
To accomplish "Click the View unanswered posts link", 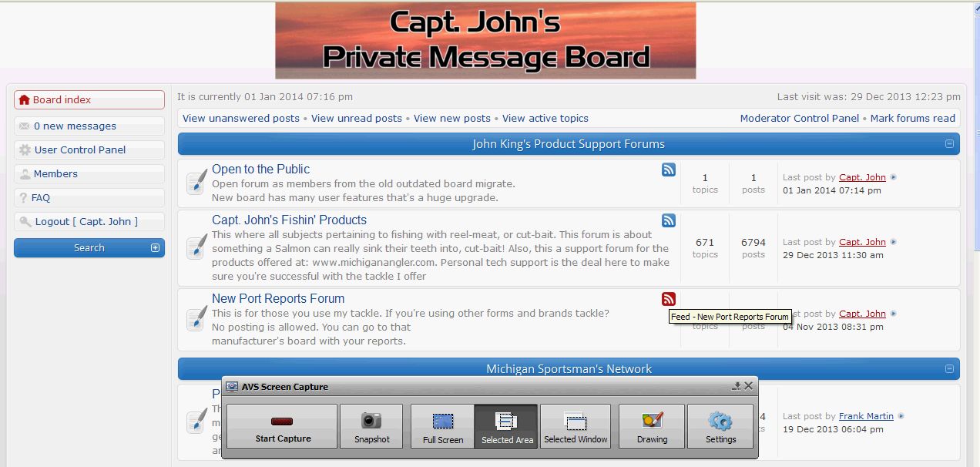I will 241,119.
